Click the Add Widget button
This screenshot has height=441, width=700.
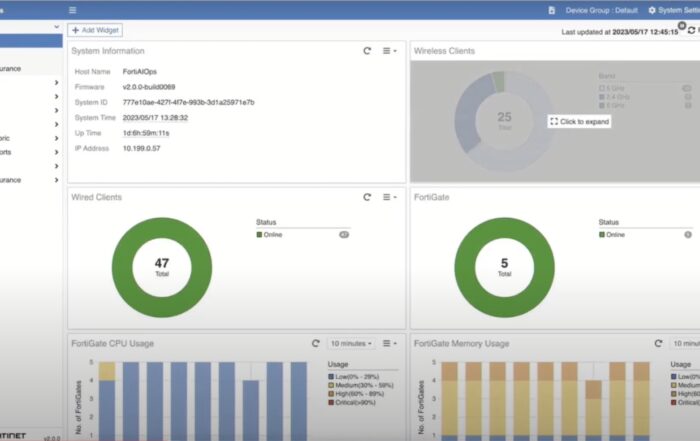pyautogui.click(x=95, y=30)
